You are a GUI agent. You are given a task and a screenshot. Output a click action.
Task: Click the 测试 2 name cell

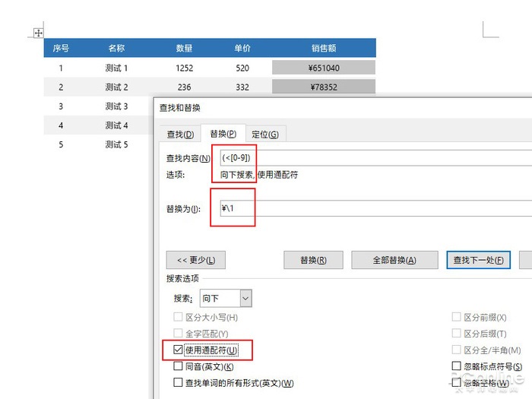(116, 87)
